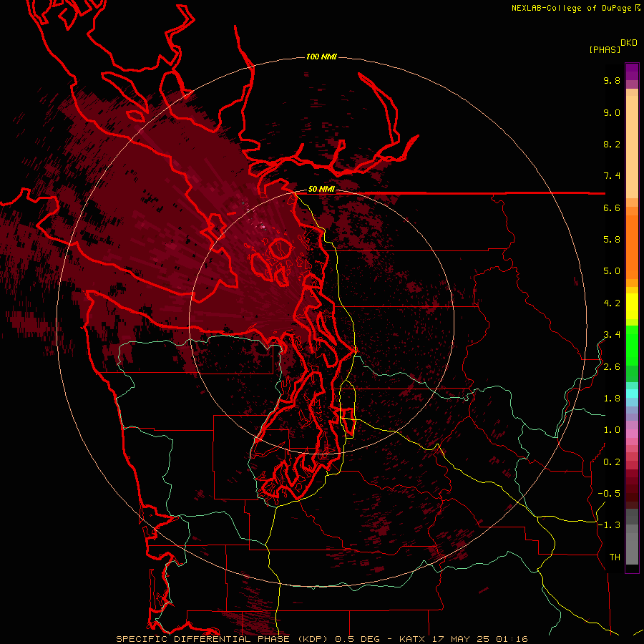644x644 pixels.
Task: Click the DKD legend header
Action: [x=628, y=43]
